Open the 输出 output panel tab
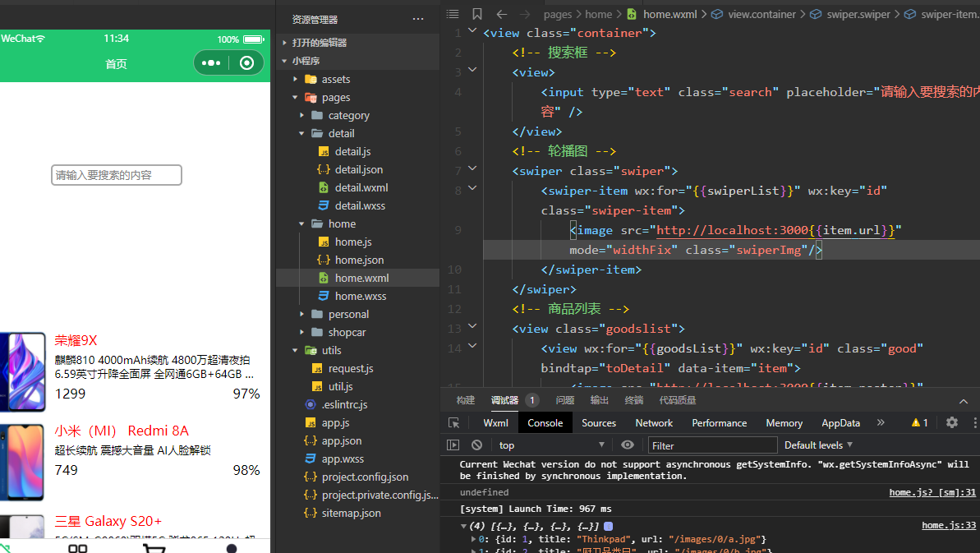The image size is (980, 553). pos(599,400)
